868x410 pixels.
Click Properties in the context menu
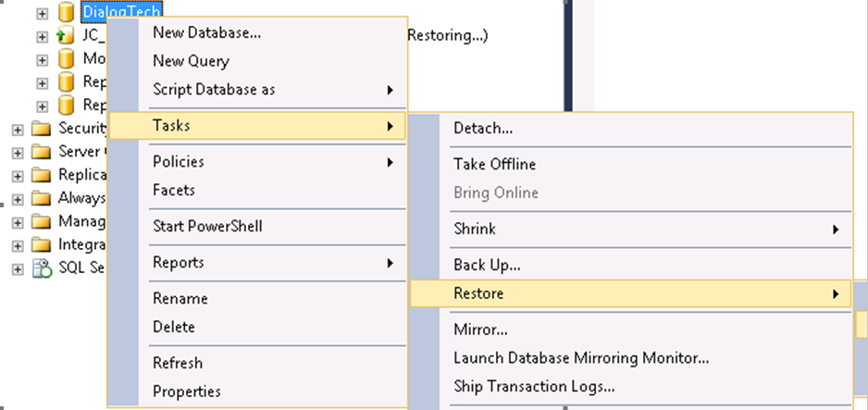pyautogui.click(x=186, y=391)
